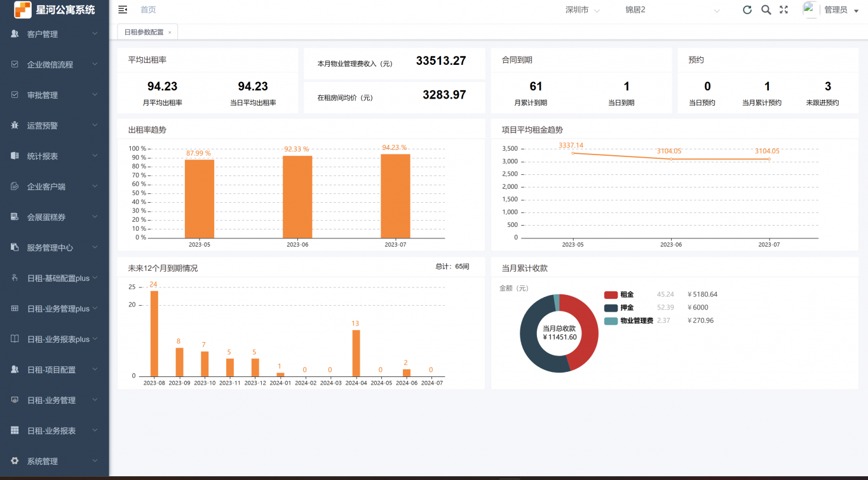Click the 2023-05 rent point 3337.14
Image resolution: width=868 pixels, height=480 pixels.
point(573,153)
